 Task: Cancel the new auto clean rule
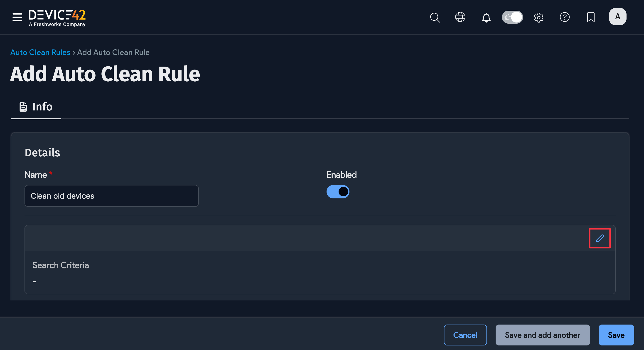465,335
